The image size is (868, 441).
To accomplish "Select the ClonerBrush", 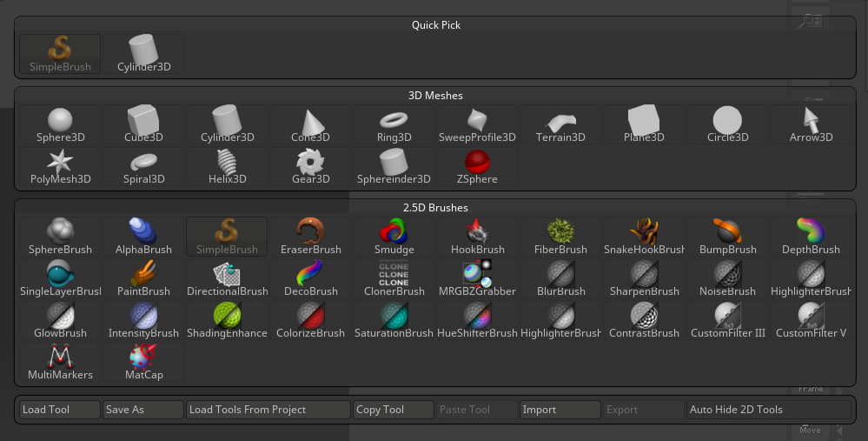I will [394, 279].
